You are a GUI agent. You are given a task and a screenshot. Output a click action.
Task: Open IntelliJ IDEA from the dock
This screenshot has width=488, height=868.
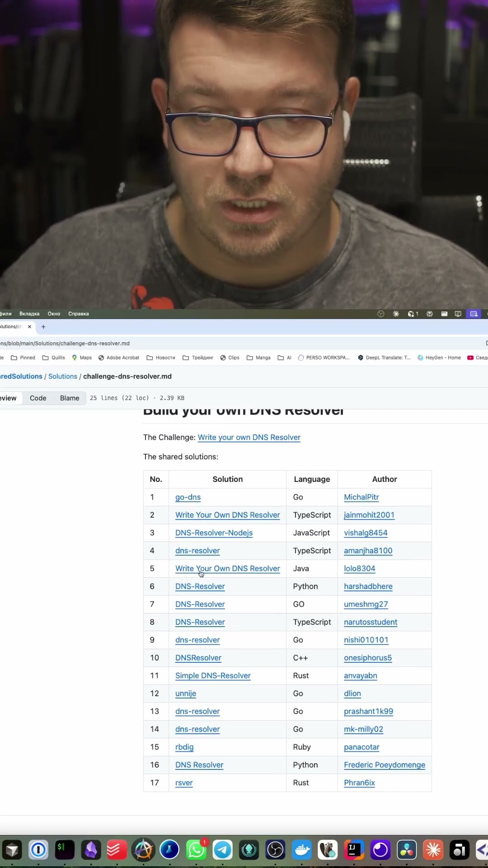point(354,850)
